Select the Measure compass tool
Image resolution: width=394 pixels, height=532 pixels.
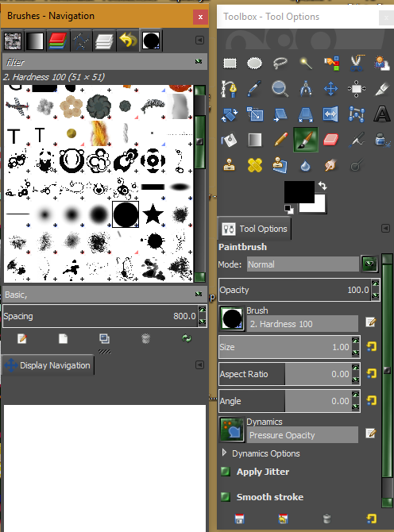tap(305, 89)
